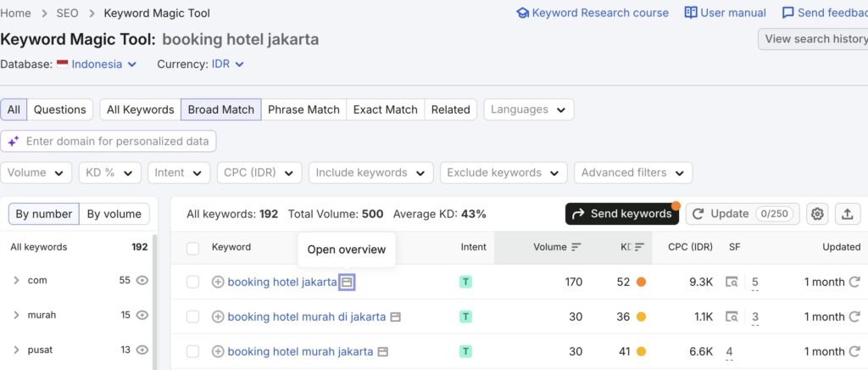
Task: Check the booking hotel murah di jakarta checkbox
Action: (x=192, y=317)
